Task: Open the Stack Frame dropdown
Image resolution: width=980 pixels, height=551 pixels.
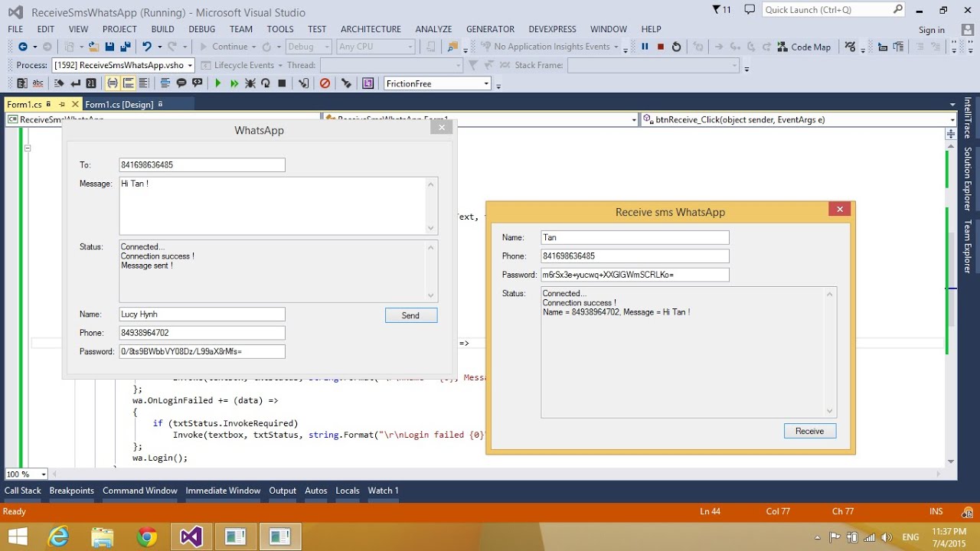Action: (x=654, y=65)
